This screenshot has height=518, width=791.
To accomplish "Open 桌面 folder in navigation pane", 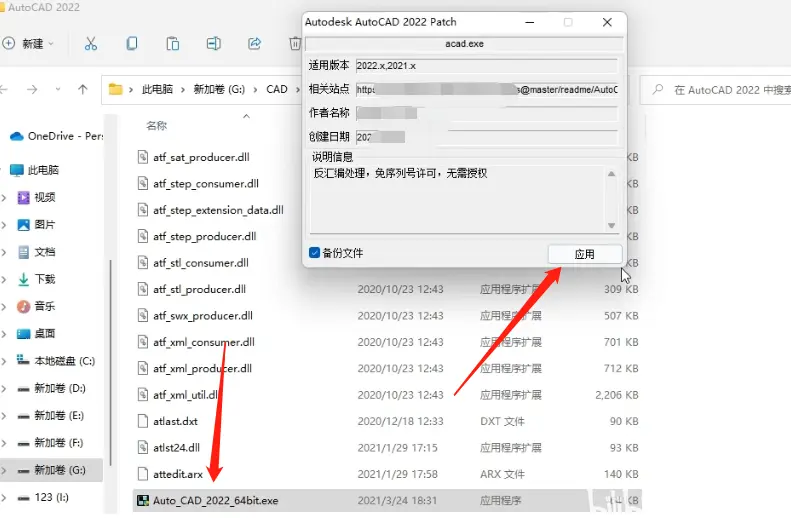I will [36, 333].
